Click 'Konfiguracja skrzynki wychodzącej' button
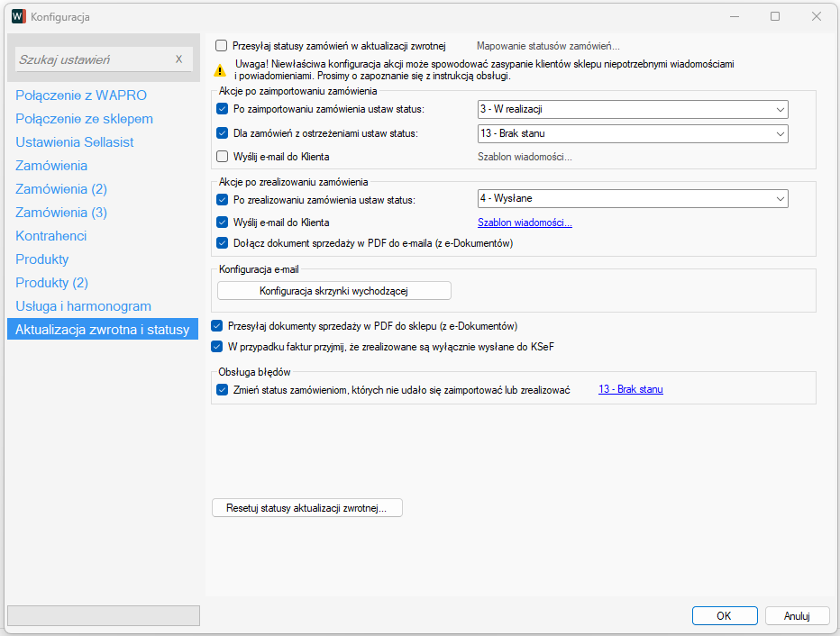 point(333,290)
